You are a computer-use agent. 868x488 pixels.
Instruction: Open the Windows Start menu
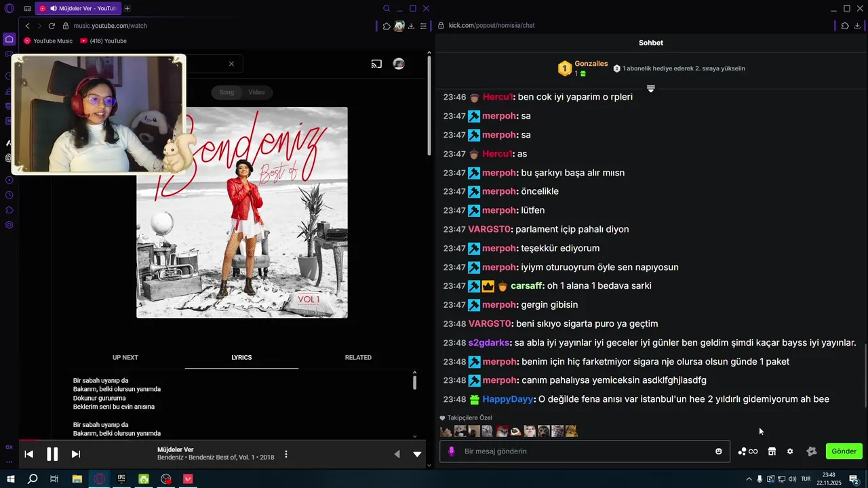(x=10, y=479)
